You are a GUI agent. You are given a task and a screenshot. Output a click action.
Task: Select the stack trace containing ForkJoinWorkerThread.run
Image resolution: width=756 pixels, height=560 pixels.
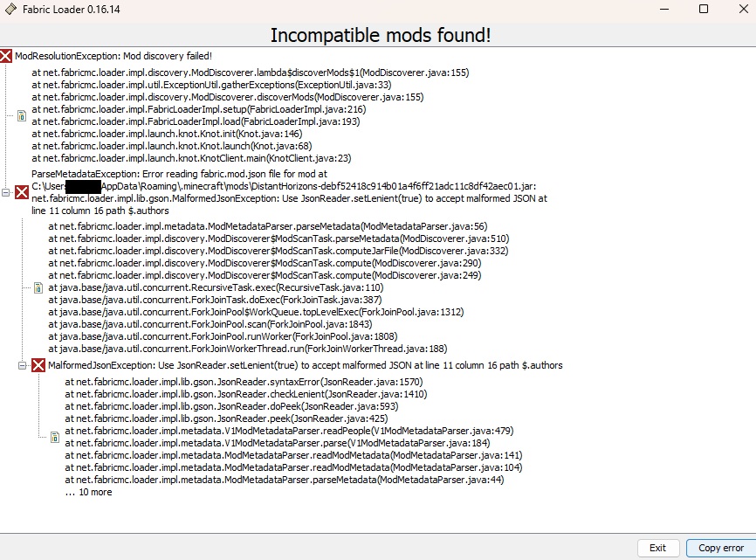tap(278, 288)
